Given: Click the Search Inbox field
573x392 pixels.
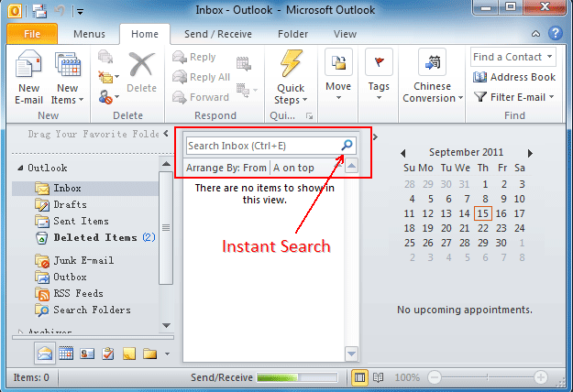Looking at the screenshot, I should click(270, 146).
